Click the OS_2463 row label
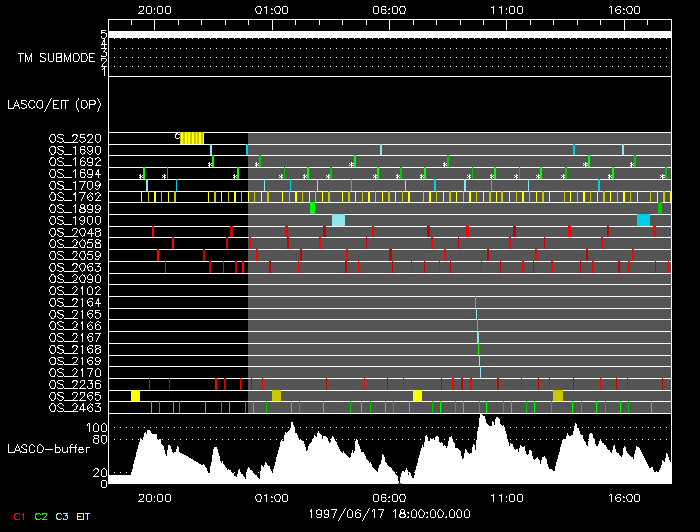This screenshot has height=532, width=700. tap(75, 408)
